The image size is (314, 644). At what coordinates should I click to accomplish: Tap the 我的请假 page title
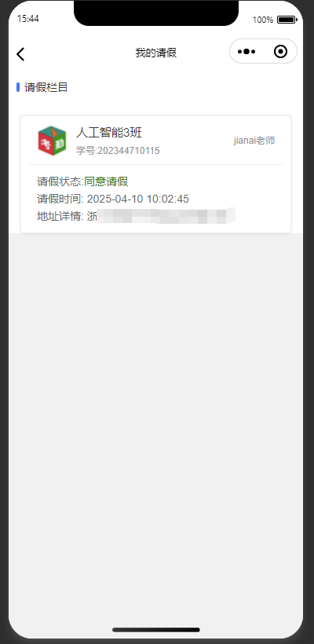point(156,53)
